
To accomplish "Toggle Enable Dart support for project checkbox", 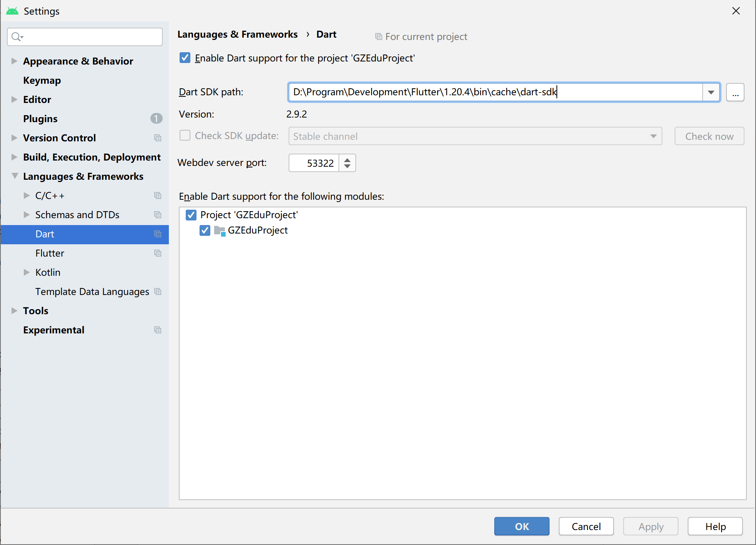I will pyautogui.click(x=185, y=58).
